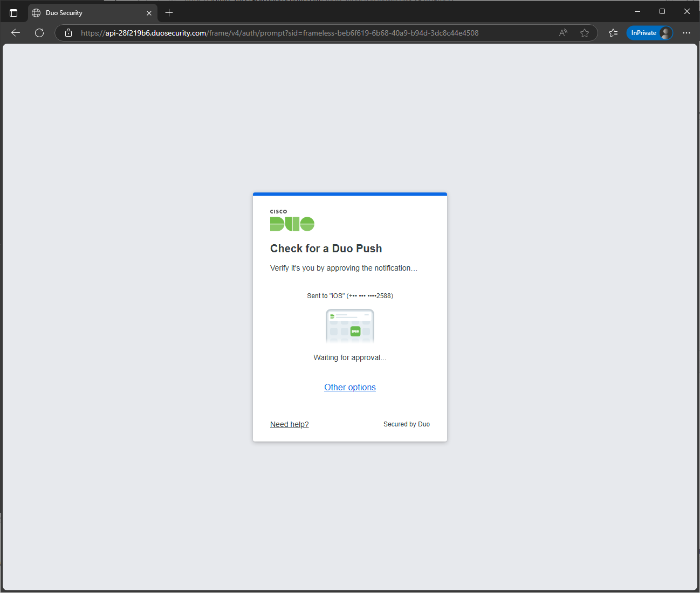Select the Duo Security tab

tap(92, 13)
